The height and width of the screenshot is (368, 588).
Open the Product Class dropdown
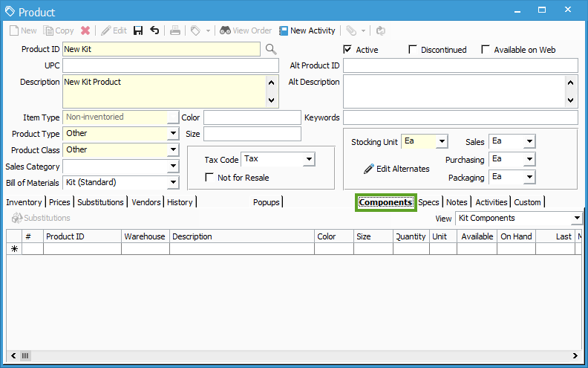[x=173, y=150]
